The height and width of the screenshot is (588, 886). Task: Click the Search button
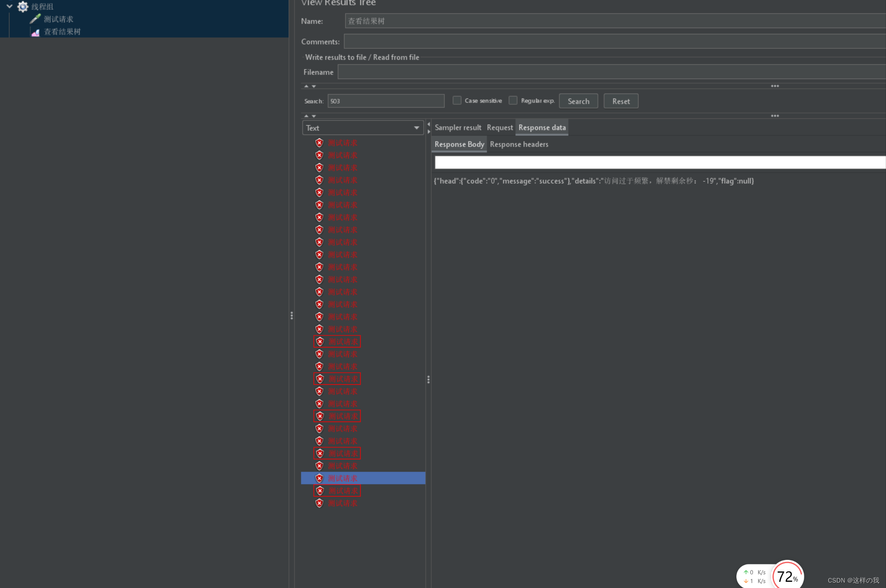coord(578,101)
